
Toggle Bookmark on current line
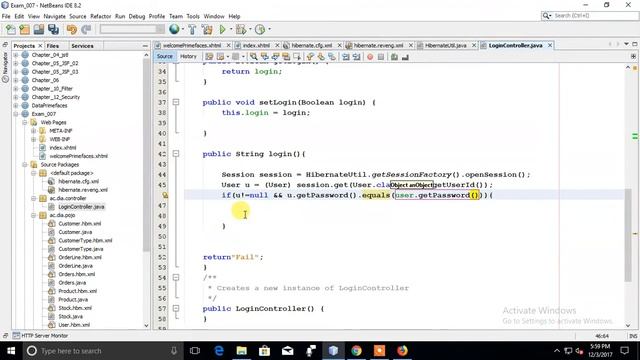pyautogui.click(x=332, y=57)
